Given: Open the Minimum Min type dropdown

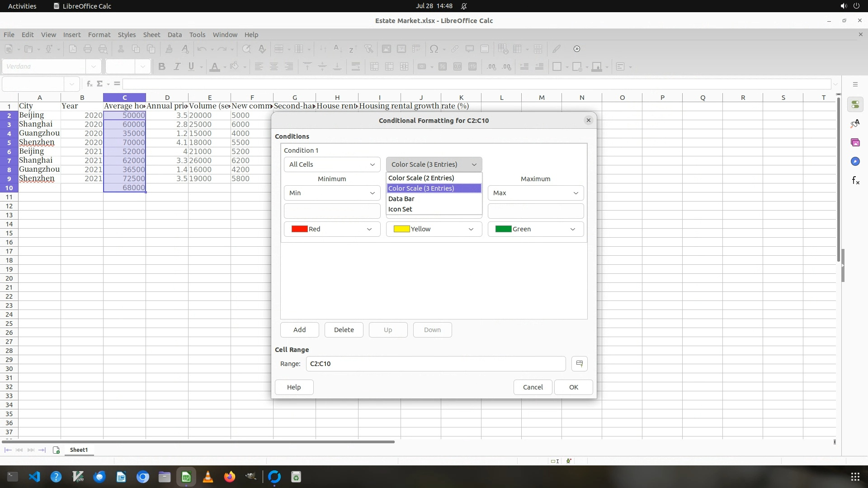Looking at the screenshot, I should (332, 193).
